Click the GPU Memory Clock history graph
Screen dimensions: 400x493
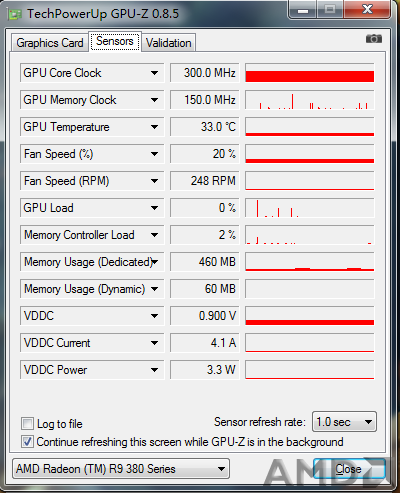coord(310,100)
